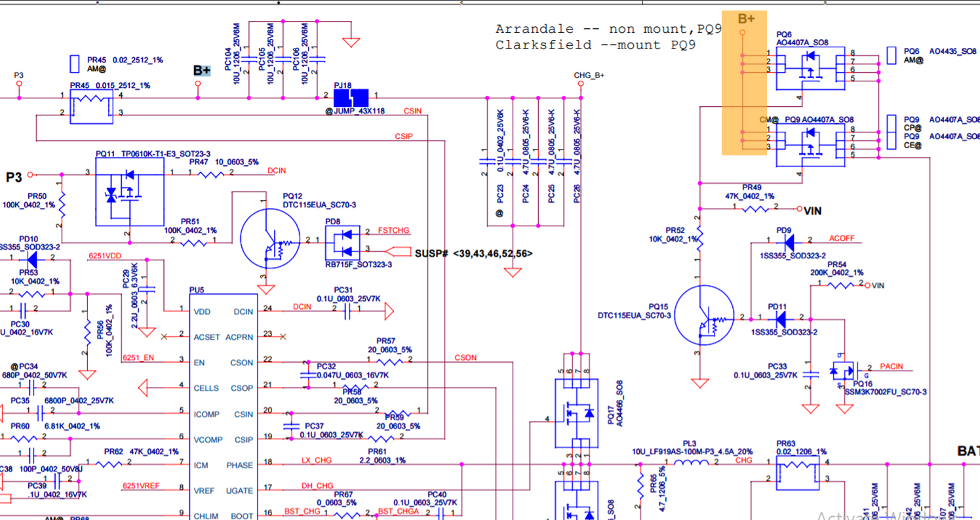Screen dimensions: 980x520
Task: Select the orange-highlighted B+ label
Action: click(746, 18)
